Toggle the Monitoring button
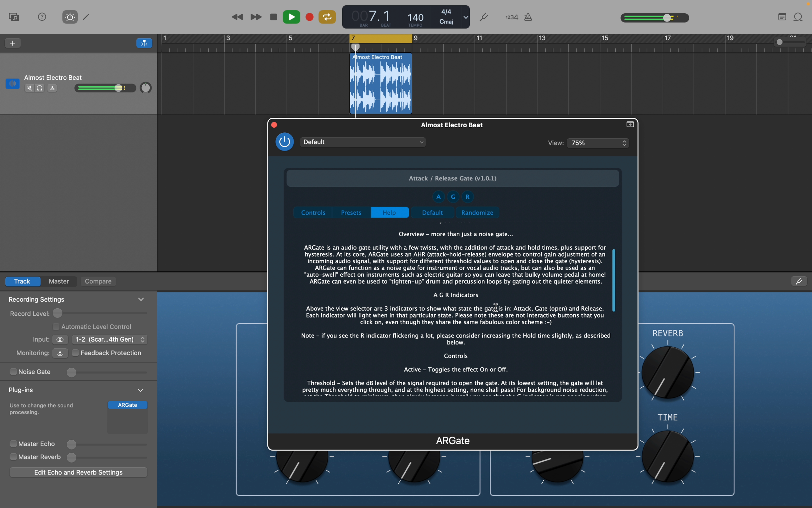 [x=60, y=353]
